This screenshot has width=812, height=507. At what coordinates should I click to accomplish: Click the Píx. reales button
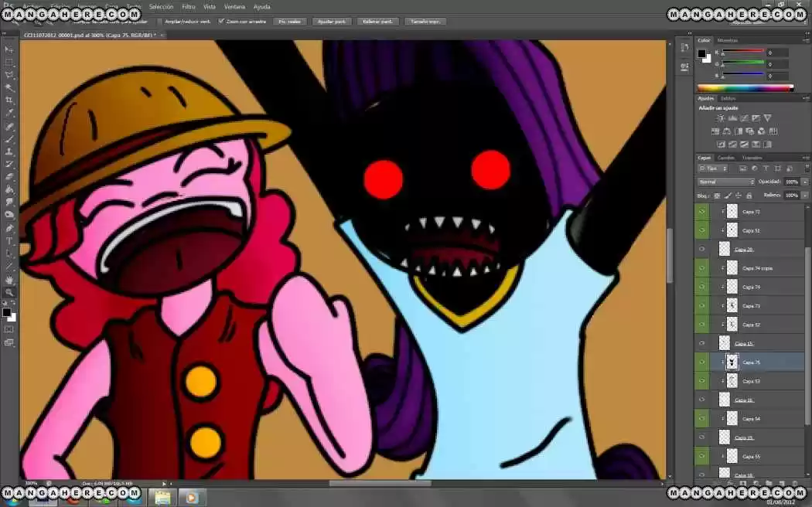click(289, 22)
